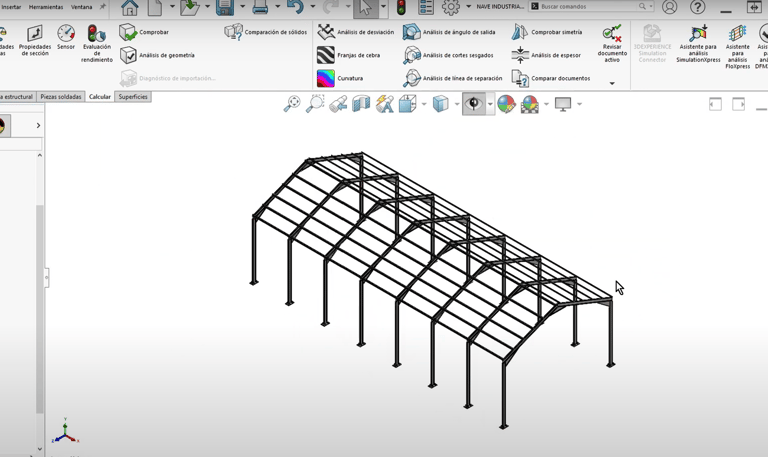Click the Print icon
The height and width of the screenshot is (457, 768).
[x=260, y=7]
